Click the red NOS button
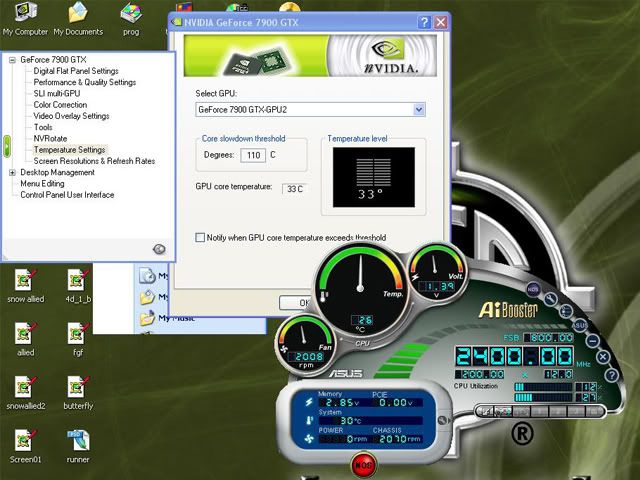 coord(363,464)
